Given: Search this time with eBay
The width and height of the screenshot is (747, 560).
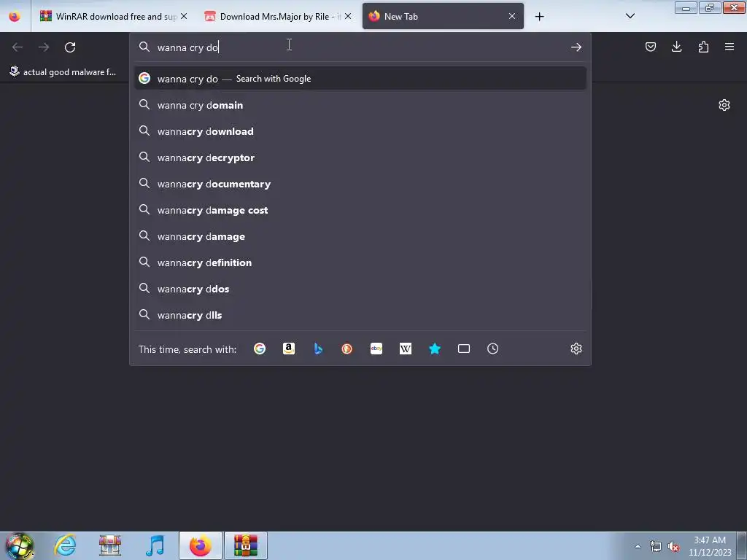Looking at the screenshot, I should click(x=376, y=349).
